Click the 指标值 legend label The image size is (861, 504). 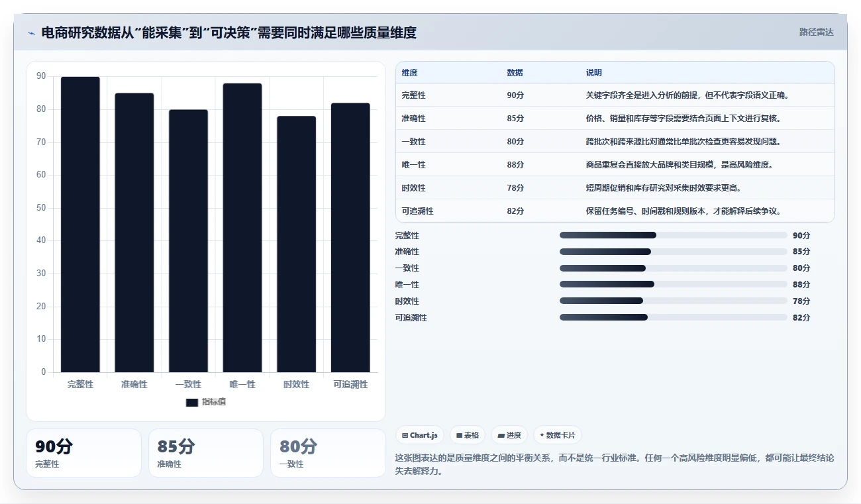[x=214, y=402]
